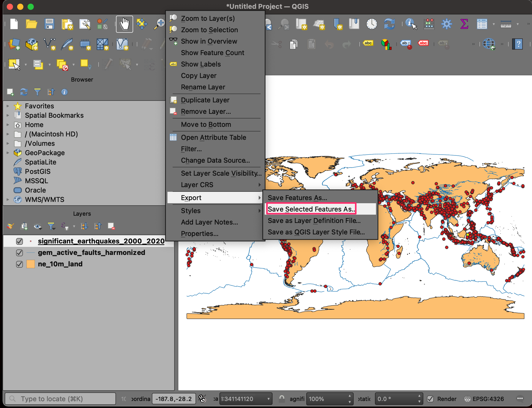Click the New Shapefile Layer icon
This screenshot has width=532, height=408.
(x=49, y=44)
